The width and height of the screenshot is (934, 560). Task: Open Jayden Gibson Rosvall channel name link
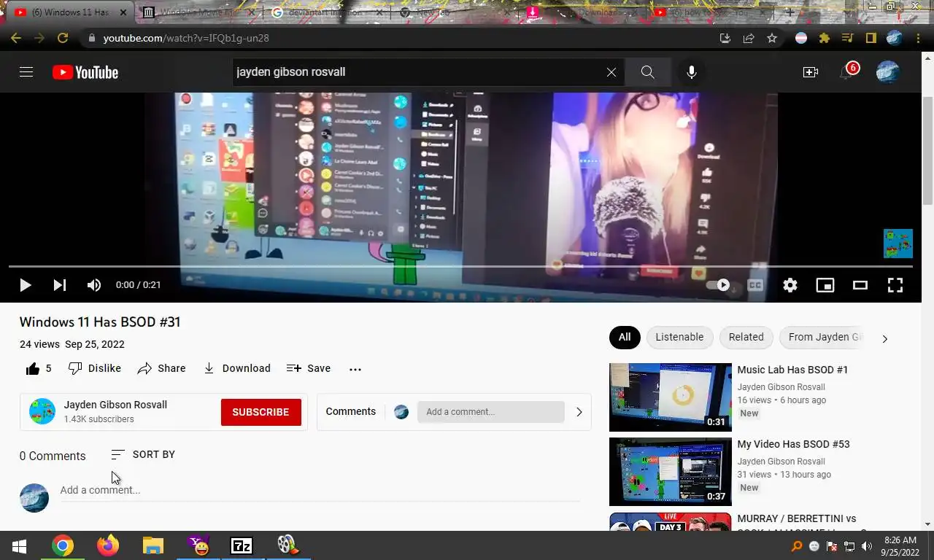115,405
